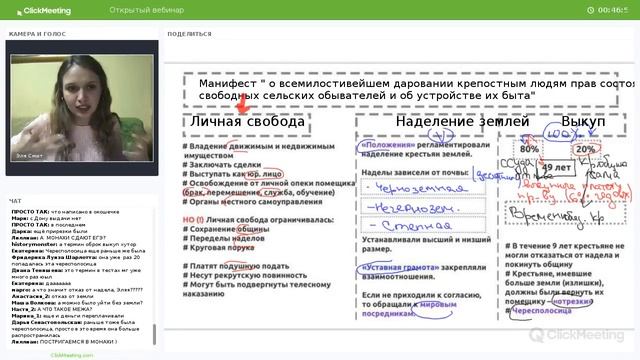The image size is (640, 360).
Task: Click the red "НО (!)" text
Action: [x=193, y=220]
